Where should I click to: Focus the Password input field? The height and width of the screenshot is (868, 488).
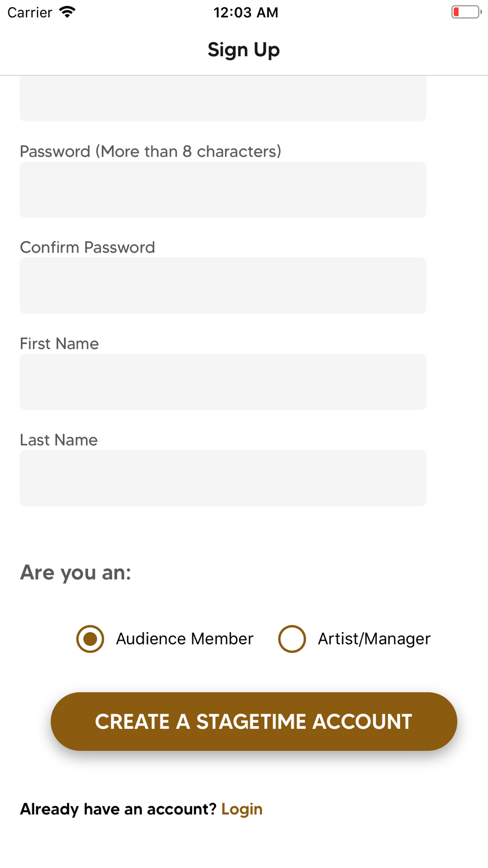click(x=223, y=189)
